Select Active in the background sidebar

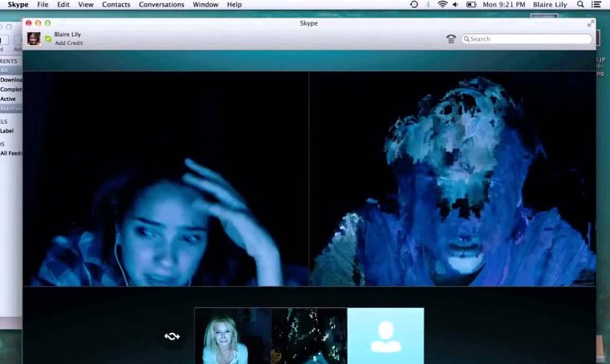pos(8,99)
